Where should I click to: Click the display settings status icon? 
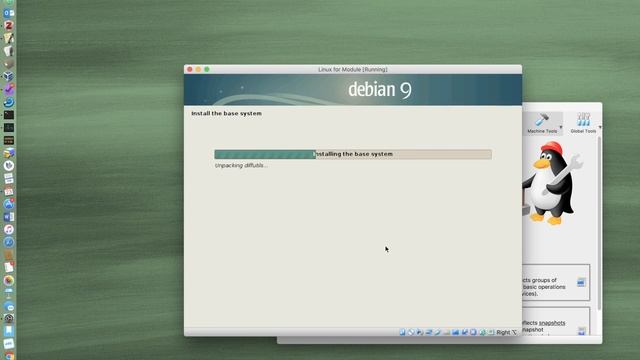pos(456,332)
